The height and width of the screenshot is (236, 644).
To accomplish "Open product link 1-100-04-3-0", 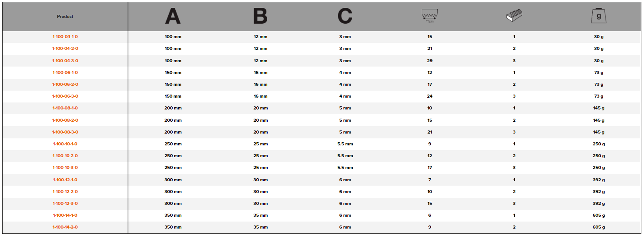I will click(x=65, y=61).
